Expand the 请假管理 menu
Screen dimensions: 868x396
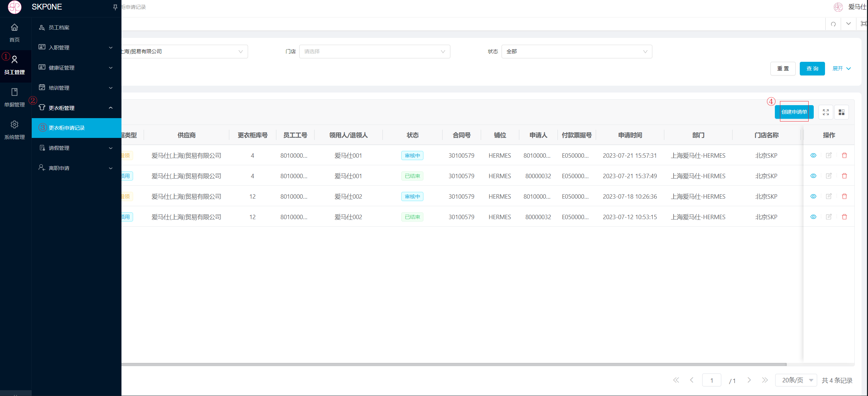76,148
